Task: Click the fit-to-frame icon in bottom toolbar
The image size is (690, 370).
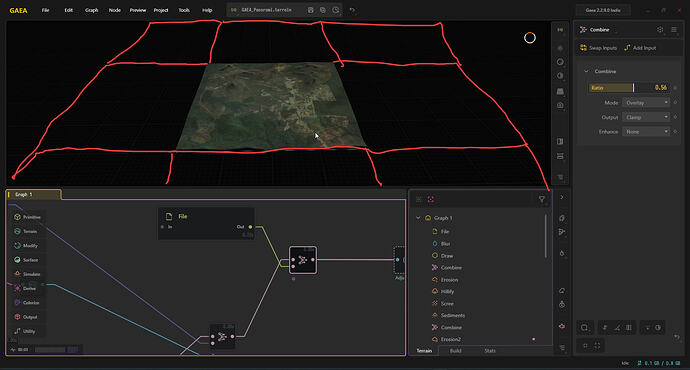Action: coord(597,346)
